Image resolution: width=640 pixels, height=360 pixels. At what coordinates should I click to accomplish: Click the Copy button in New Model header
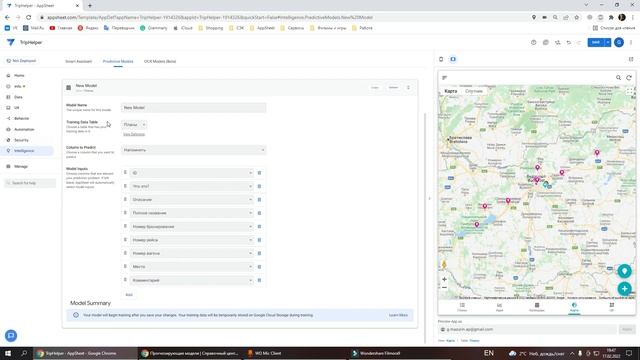tap(375, 87)
